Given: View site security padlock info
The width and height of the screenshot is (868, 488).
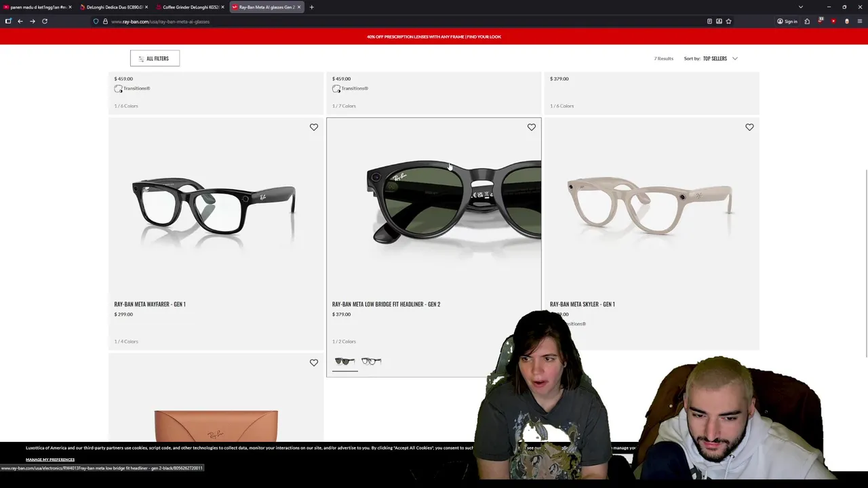Looking at the screenshot, I should pos(105,21).
